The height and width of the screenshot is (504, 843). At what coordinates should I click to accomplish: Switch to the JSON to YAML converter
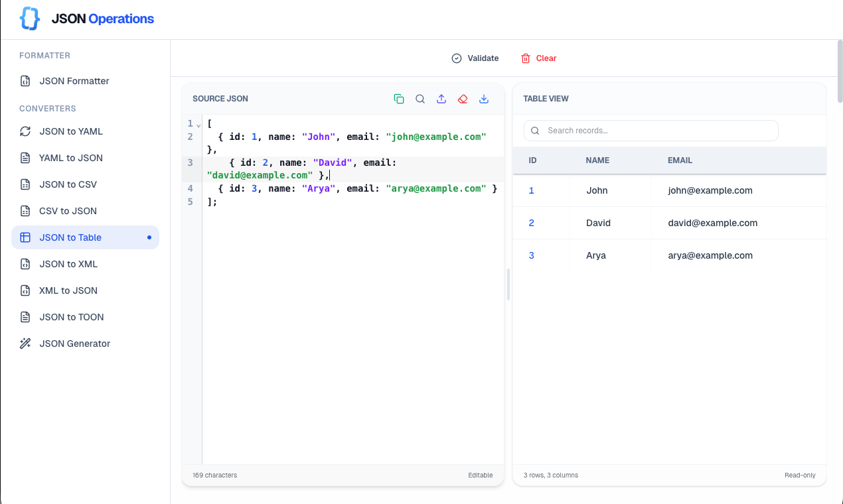point(71,131)
